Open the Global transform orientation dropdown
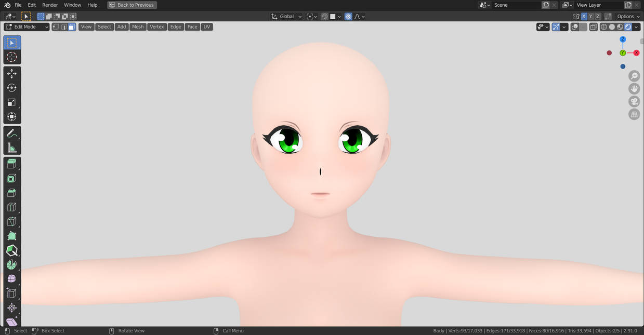Image resolution: width=644 pixels, height=335 pixels. click(x=286, y=17)
